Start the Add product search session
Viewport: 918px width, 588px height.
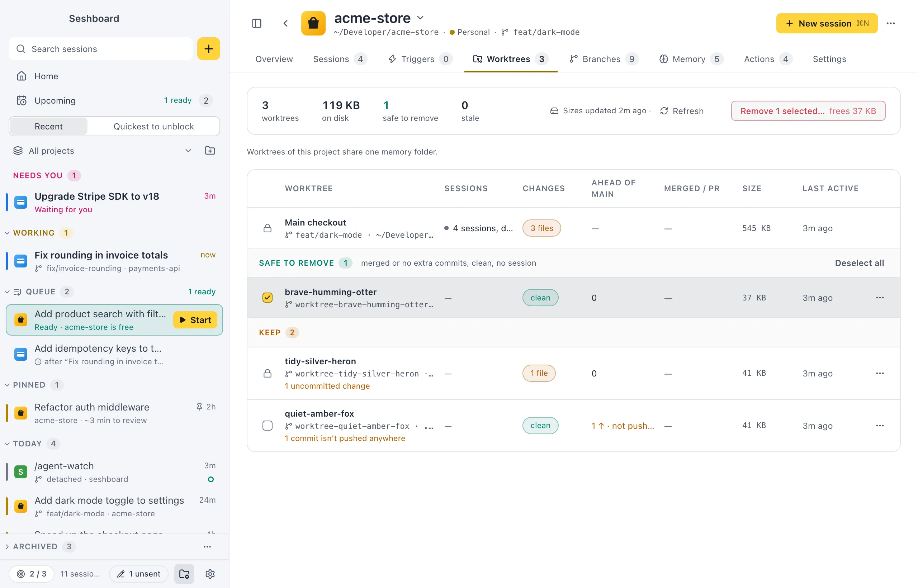tap(195, 320)
